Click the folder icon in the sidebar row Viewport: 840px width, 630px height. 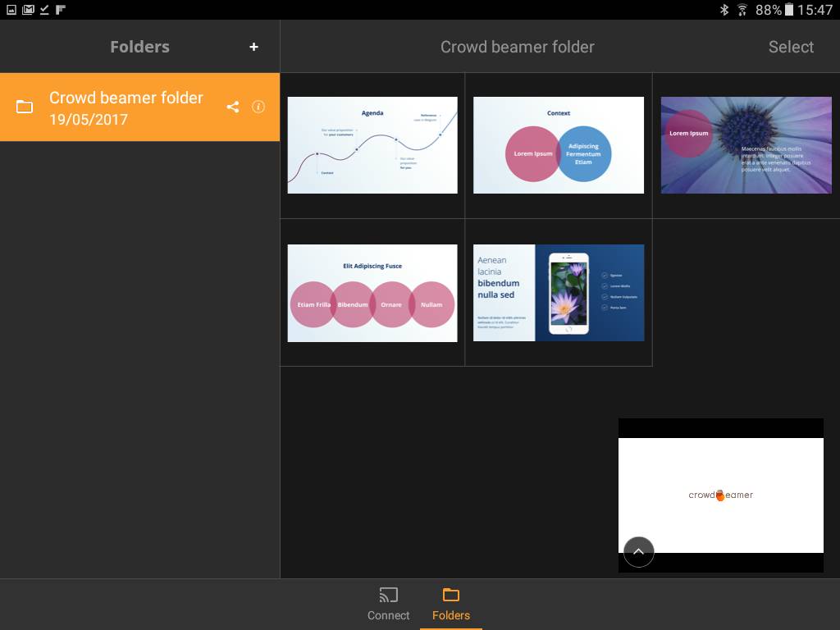coord(25,107)
